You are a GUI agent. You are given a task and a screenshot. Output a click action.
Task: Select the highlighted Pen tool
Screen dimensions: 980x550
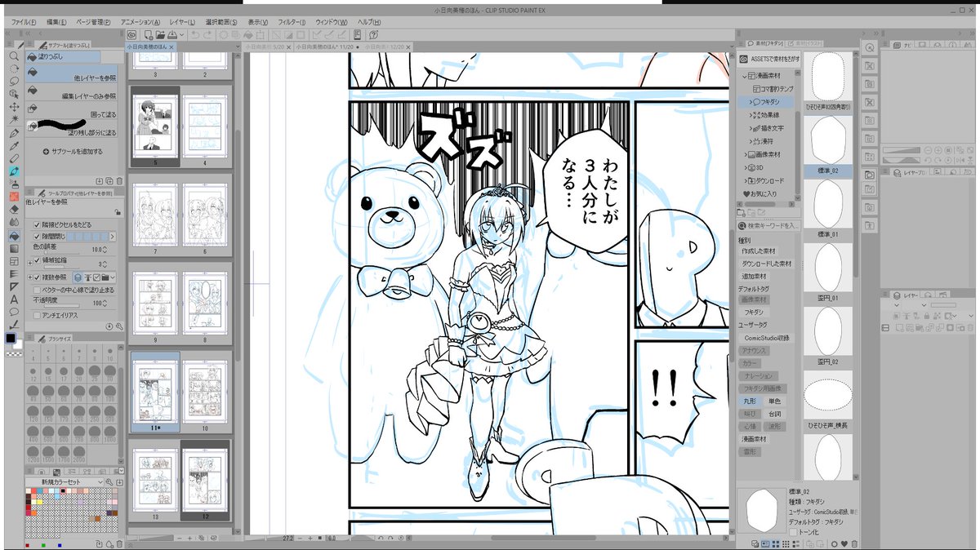[x=14, y=171]
